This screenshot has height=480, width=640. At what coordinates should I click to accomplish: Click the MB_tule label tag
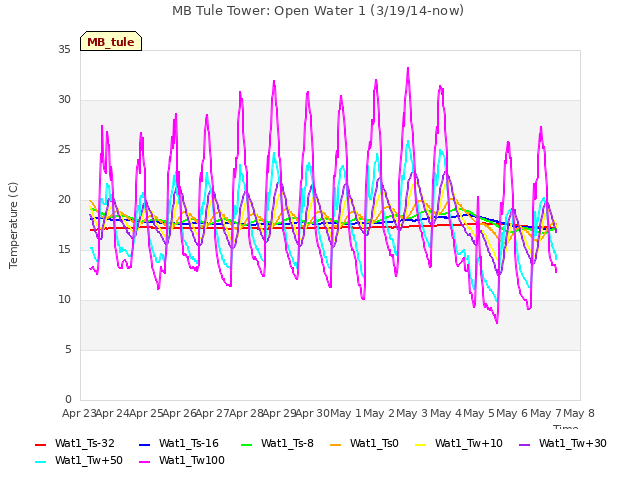[111, 41]
